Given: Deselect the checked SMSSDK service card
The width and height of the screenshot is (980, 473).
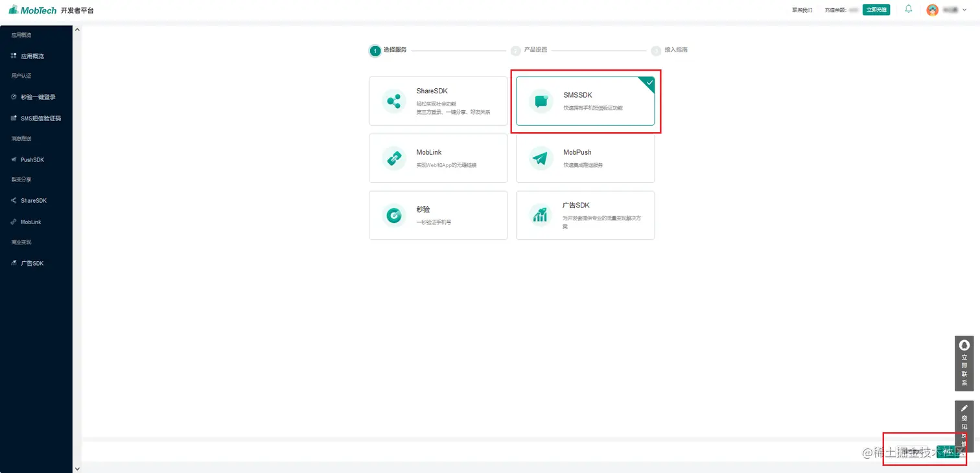Looking at the screenshot, I should 585,101.
